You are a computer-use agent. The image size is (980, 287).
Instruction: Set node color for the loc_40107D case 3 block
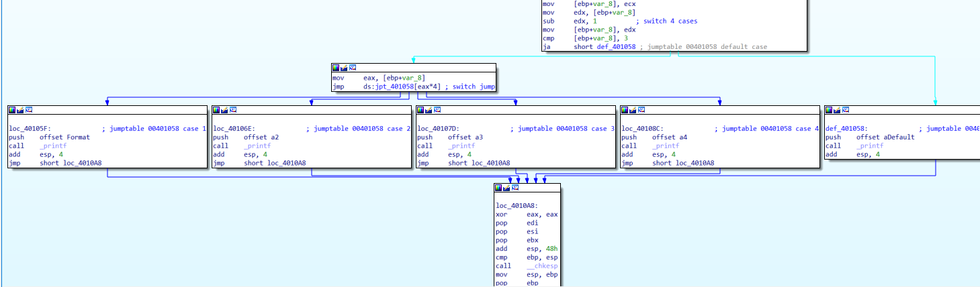[x=421, y=109]
